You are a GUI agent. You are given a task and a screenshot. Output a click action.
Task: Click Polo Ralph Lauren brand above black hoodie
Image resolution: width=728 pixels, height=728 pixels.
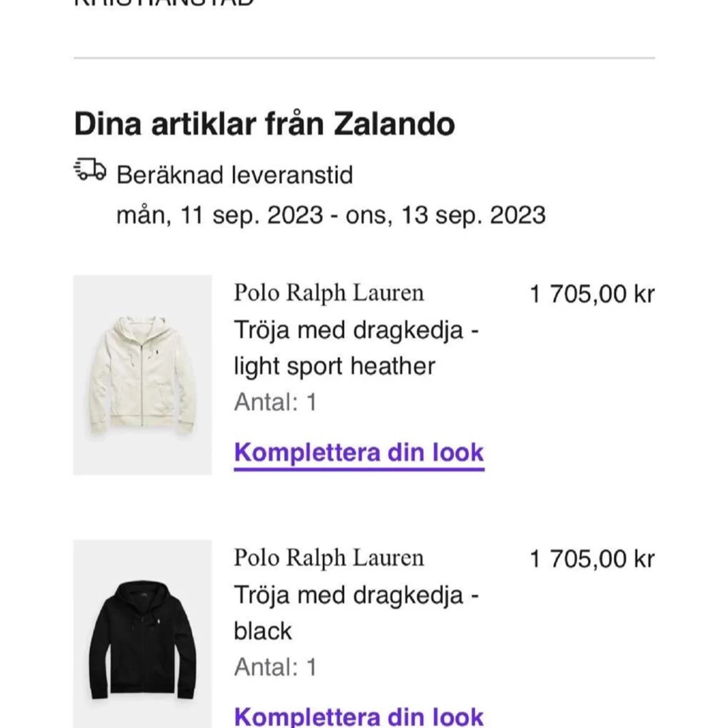click(x=329, y=558)
